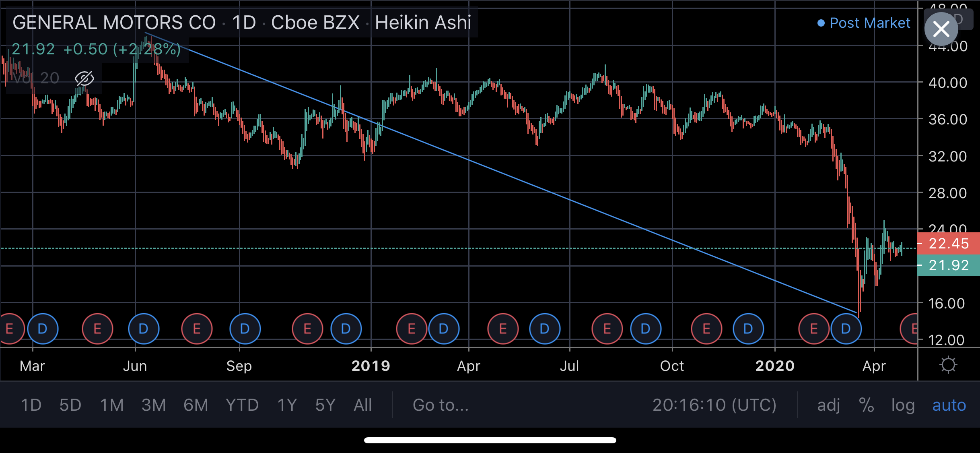Open the dividend marker before July 2019
This screenshot has height=453, width=980.
point(545,329)
